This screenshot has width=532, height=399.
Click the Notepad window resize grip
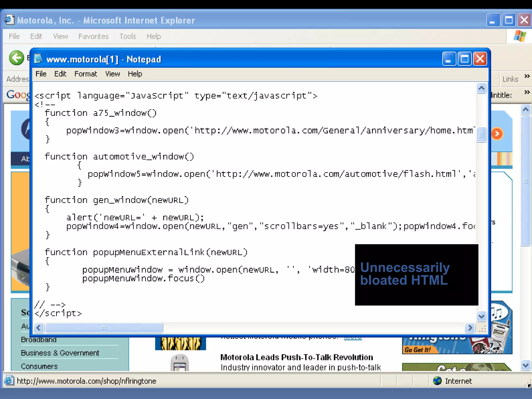coord(483,329)
